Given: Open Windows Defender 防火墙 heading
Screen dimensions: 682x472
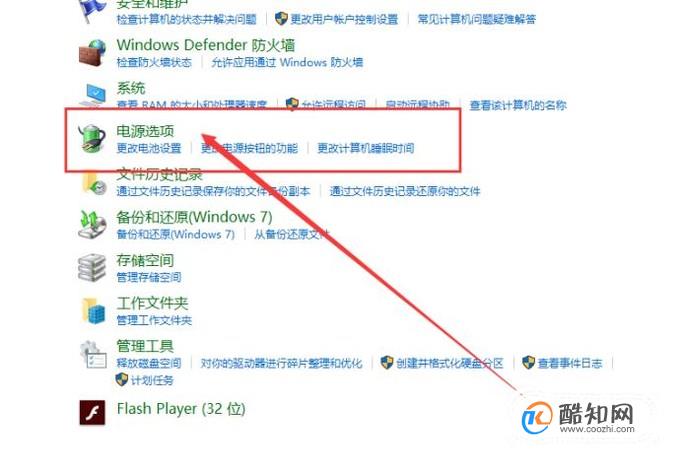Looking at the screenshot, I should 206,45.
